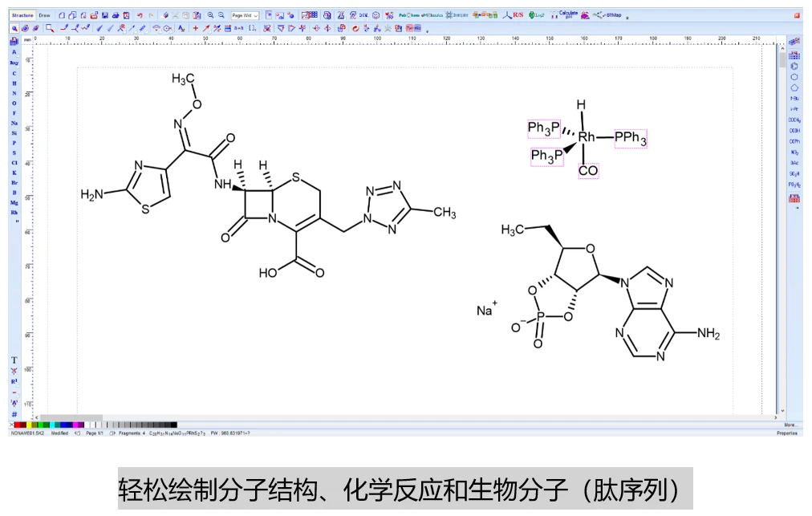Select the Hydrogen (H) atom button
This screenshot has height=516, width=812.
click(x=14, y=83)
